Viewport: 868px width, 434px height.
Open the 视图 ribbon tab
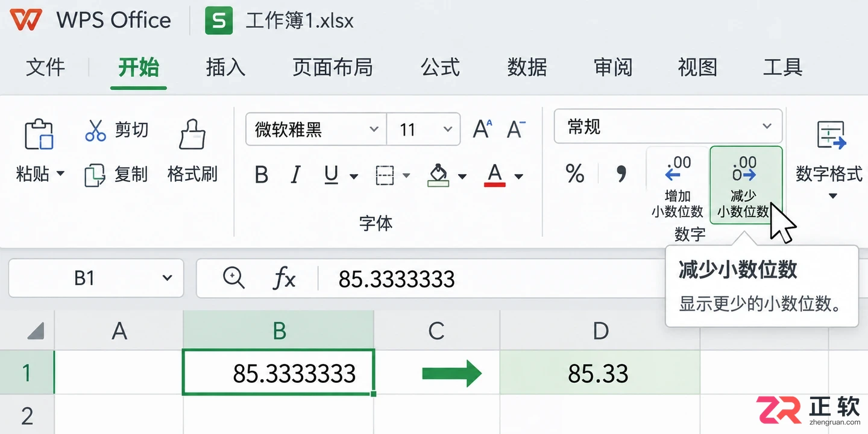point(697,67)
